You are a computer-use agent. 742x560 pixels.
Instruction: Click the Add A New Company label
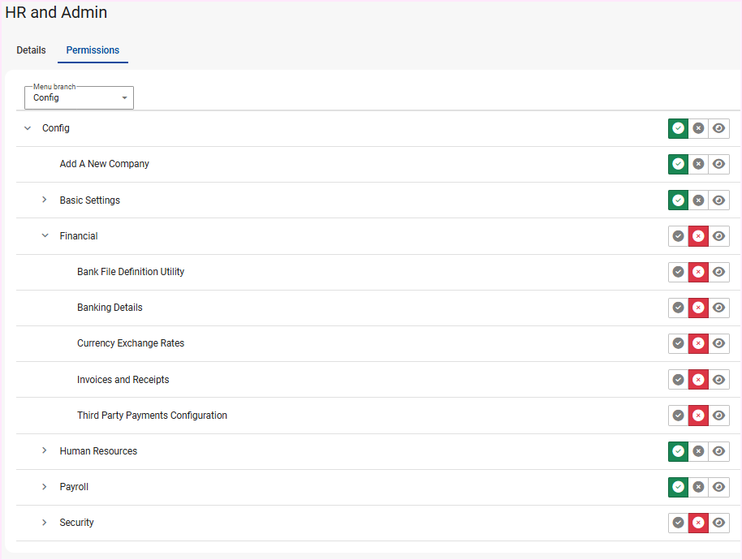click(x=104, y=164)
